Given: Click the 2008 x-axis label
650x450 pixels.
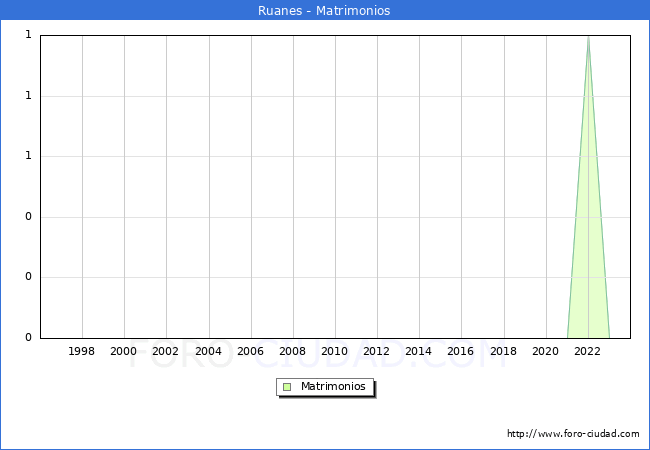Looking at the screenshot, I should (x=293, y=352).
